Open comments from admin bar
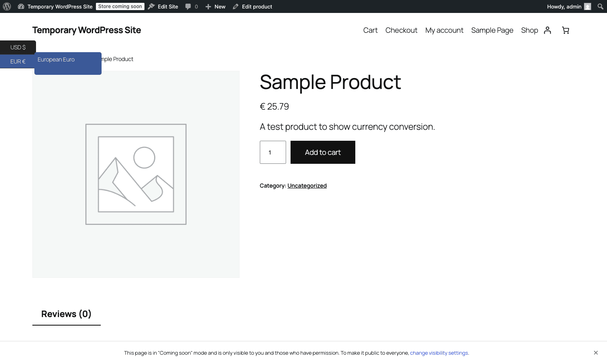The image size is (607, 364). point(191,6)
